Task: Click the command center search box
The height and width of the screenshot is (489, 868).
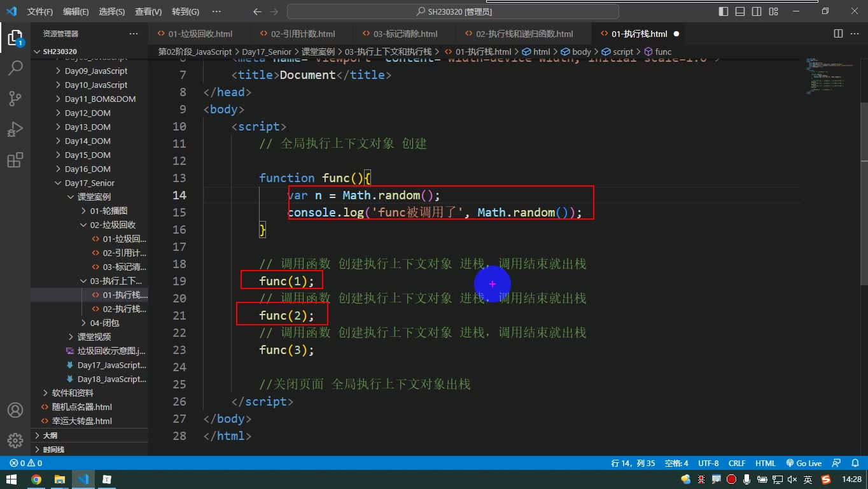Action: [x=454, y=11]
